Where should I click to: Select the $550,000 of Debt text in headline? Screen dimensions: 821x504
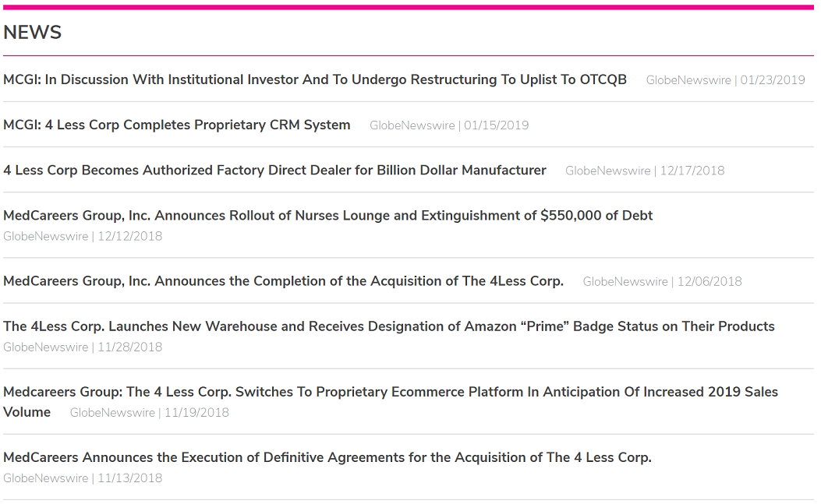point(596,216)
